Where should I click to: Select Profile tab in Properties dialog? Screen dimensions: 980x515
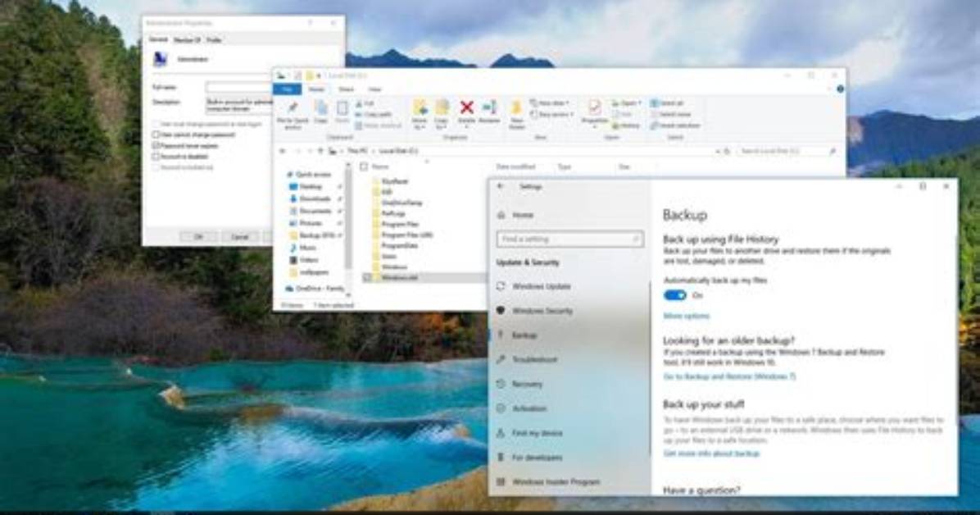coord(214,40)
